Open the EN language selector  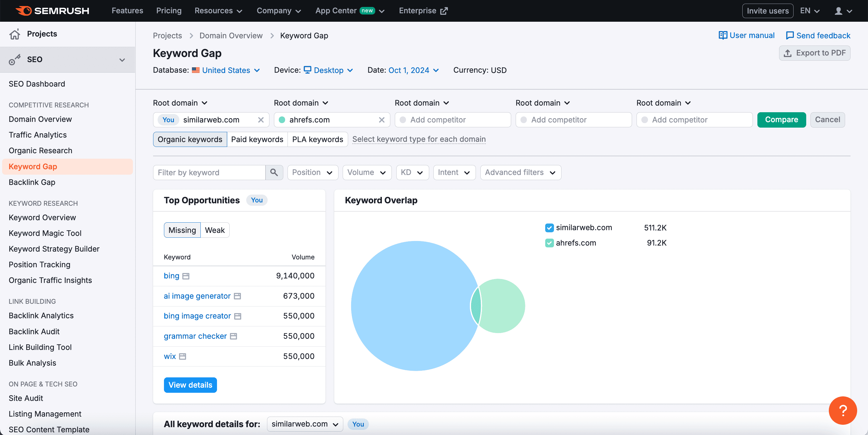click(810, 11)
